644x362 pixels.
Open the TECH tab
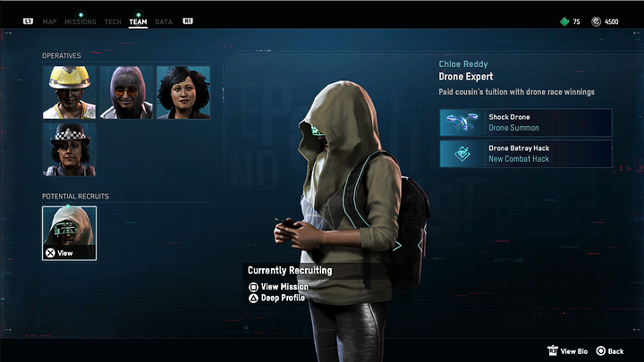(113, 21)
